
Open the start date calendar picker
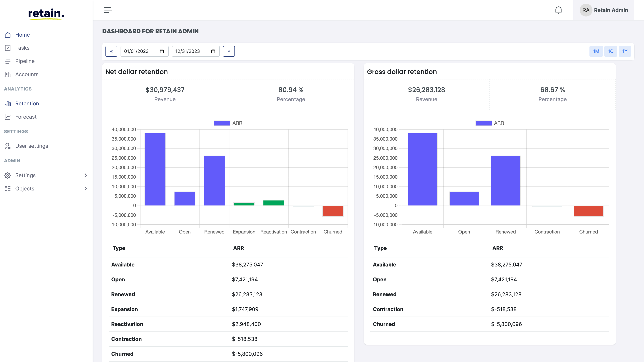pyautogui.click(x=162, y=51)
